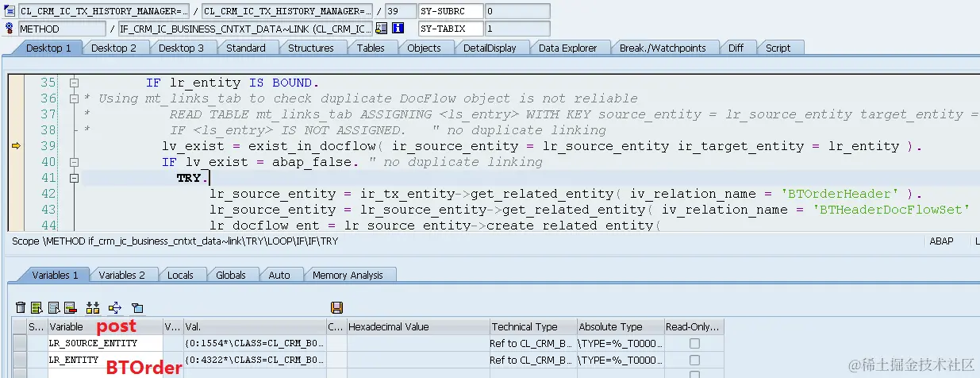Click the SY-TABIX field

(450, 28)
